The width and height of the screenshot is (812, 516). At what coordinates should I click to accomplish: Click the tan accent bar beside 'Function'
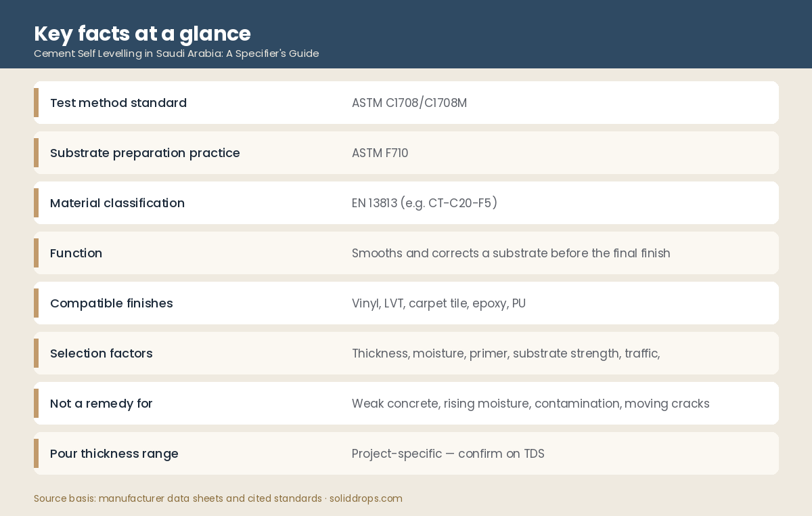tap(36, 253)
